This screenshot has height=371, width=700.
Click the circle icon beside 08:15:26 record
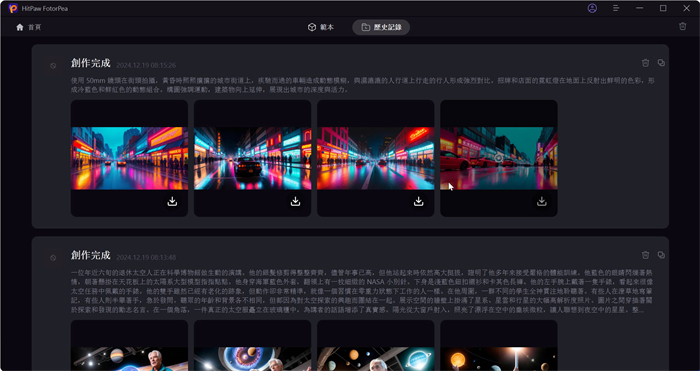(x=53, y=66)
